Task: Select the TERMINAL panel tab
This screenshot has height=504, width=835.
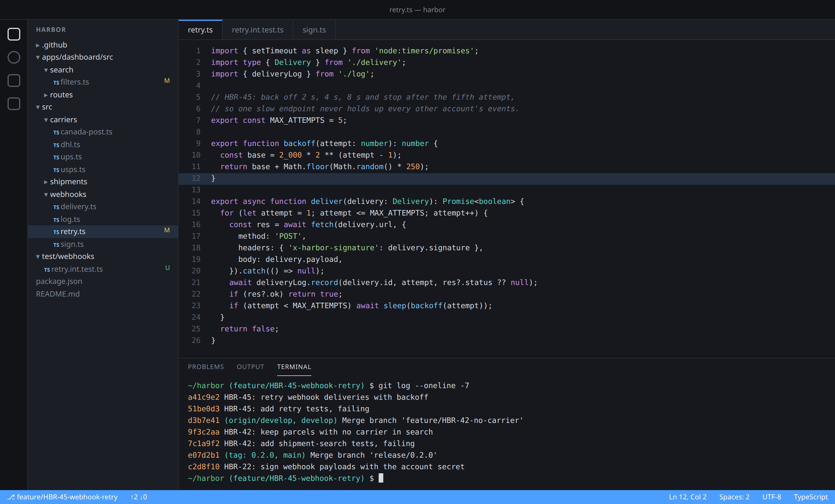Action: (x=294, y=367)
